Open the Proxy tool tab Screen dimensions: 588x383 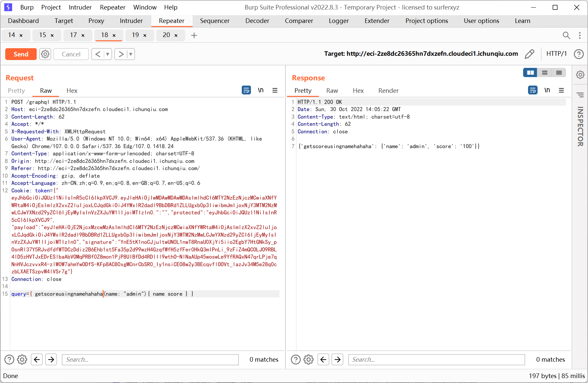click(x=96, y=21)
